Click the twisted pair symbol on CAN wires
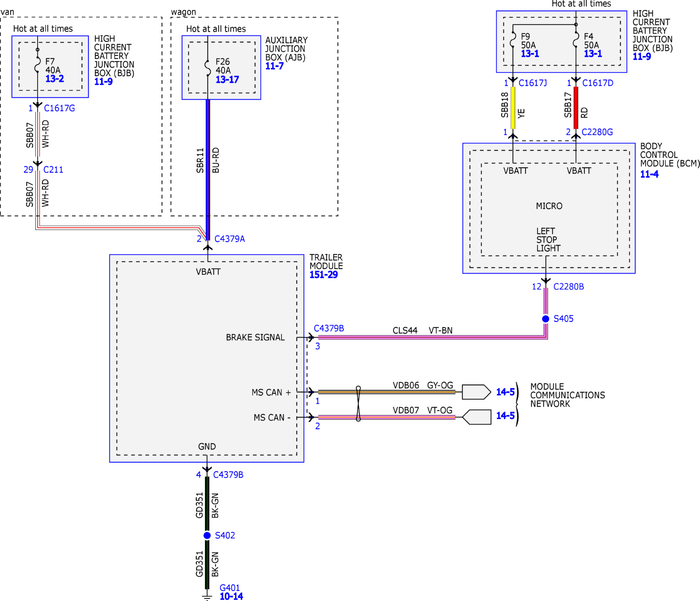700x601 pixels. click(x=358, y=404)
